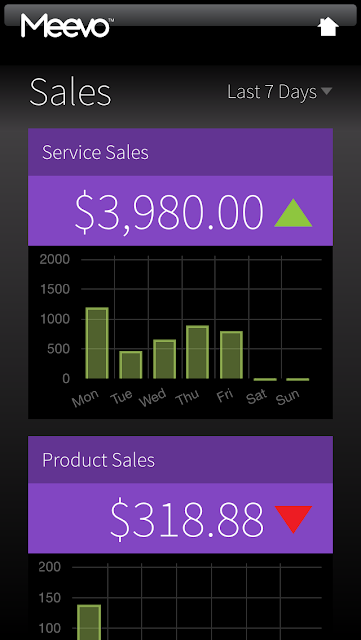Image resolution: width=361 pixels, height=640 pixels.
Task: Tap the Meevo logo
Action: pyautogui.click(x=67, y=25)
